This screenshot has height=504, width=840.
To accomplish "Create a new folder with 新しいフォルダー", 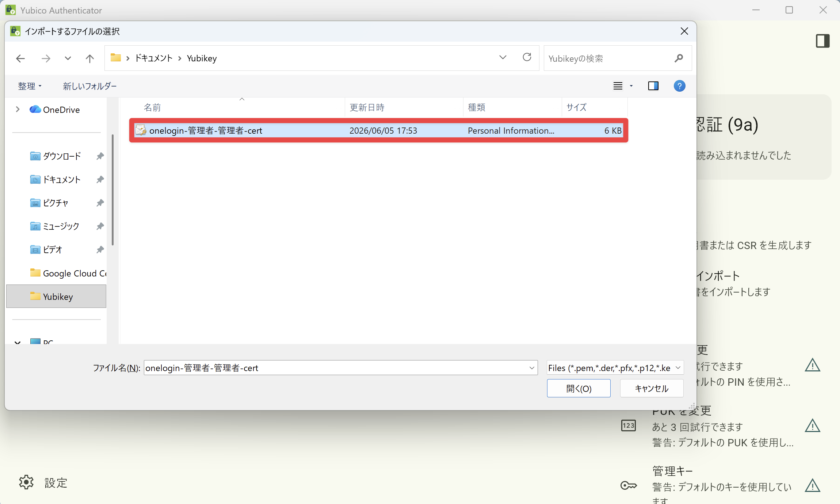I will pos(90,86).
